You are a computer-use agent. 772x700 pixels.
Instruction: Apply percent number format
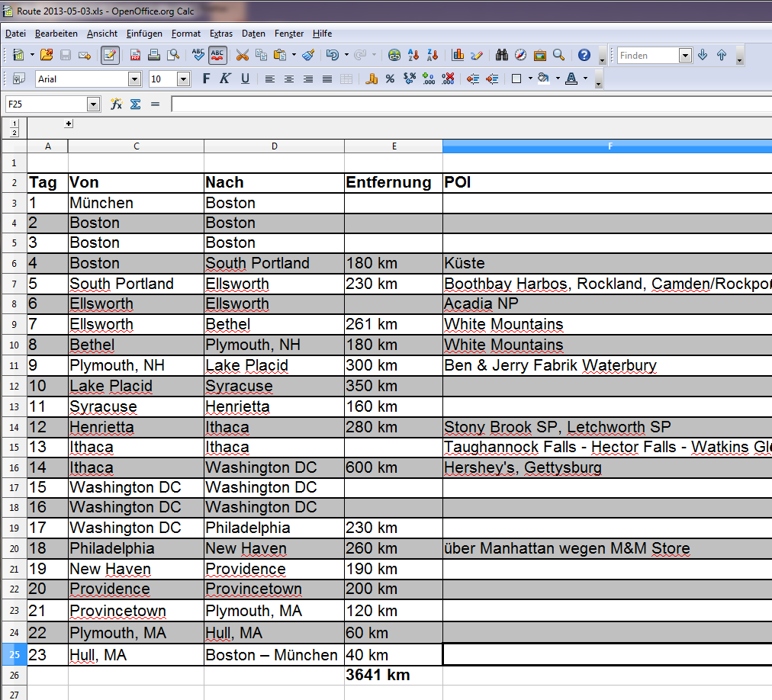tap(390, 79)
